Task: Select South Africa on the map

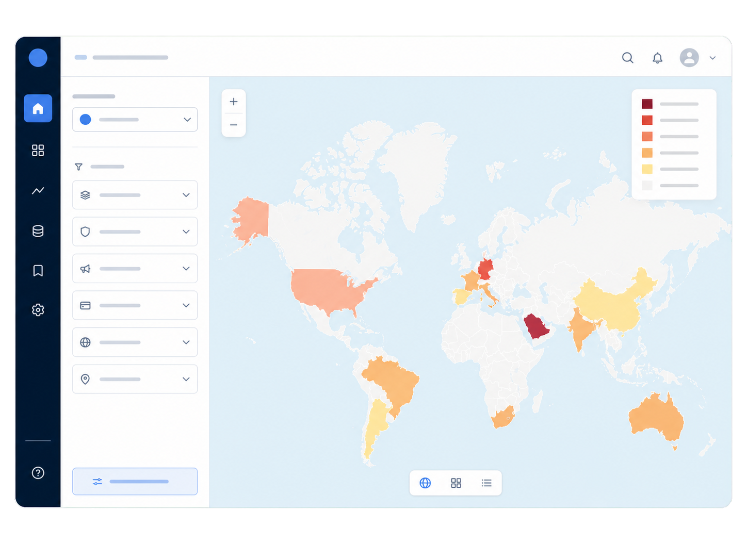Action: pyautogui.click(x=503, y=418)
